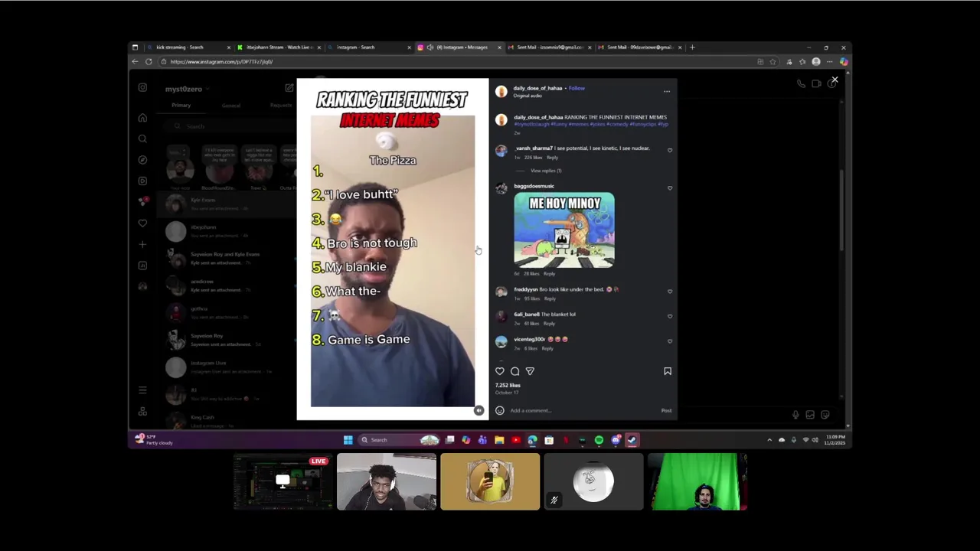Focus the Add a comment field
980x551 pixels.
coord(582,410)
